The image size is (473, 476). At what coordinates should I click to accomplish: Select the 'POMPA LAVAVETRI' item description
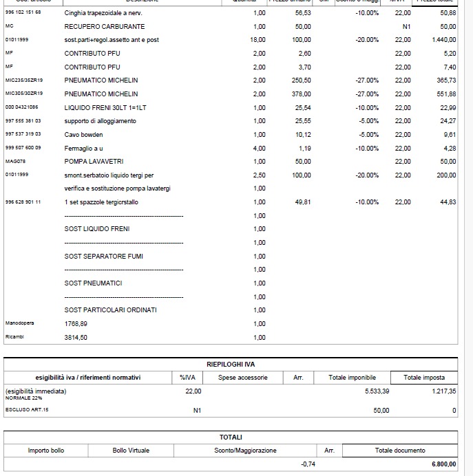(96, 162)
